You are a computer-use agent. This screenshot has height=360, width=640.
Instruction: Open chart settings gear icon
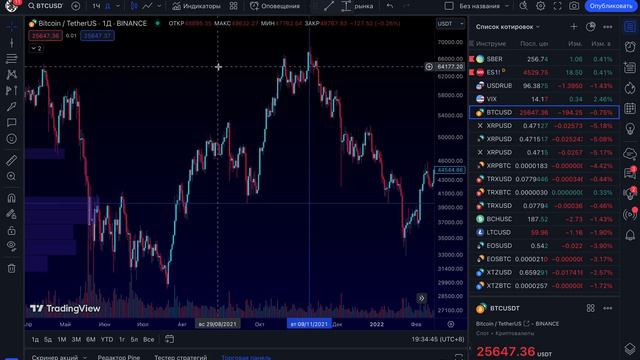point(540,6)
